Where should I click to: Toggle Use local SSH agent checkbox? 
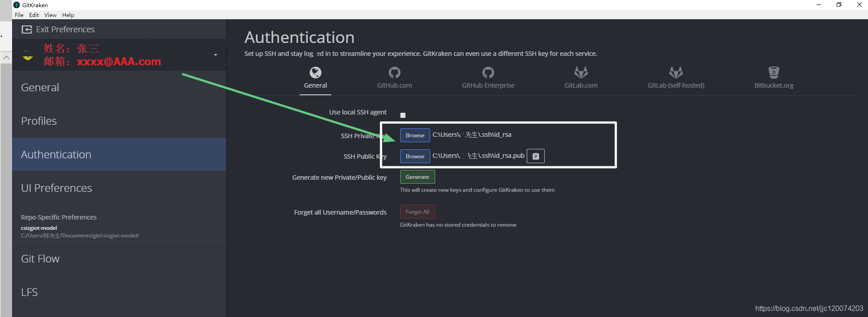click(403, 115)
